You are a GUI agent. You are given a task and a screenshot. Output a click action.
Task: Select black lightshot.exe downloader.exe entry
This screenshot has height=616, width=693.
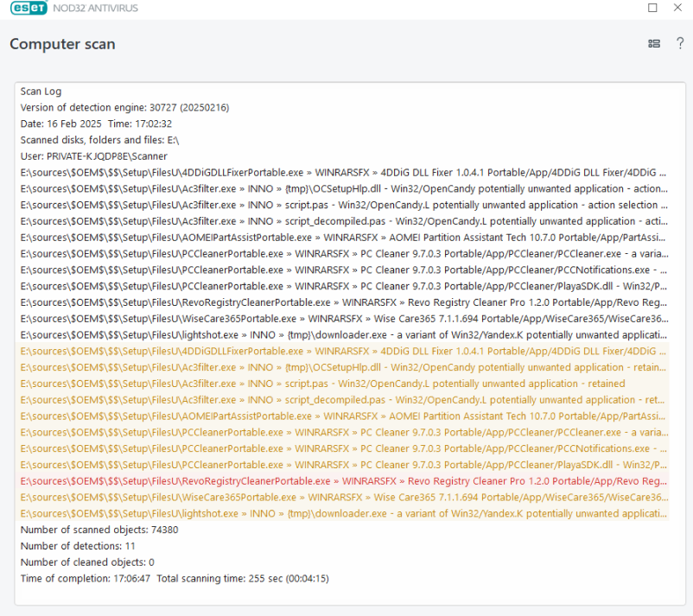pyautogui.click(x=344, y=335)
